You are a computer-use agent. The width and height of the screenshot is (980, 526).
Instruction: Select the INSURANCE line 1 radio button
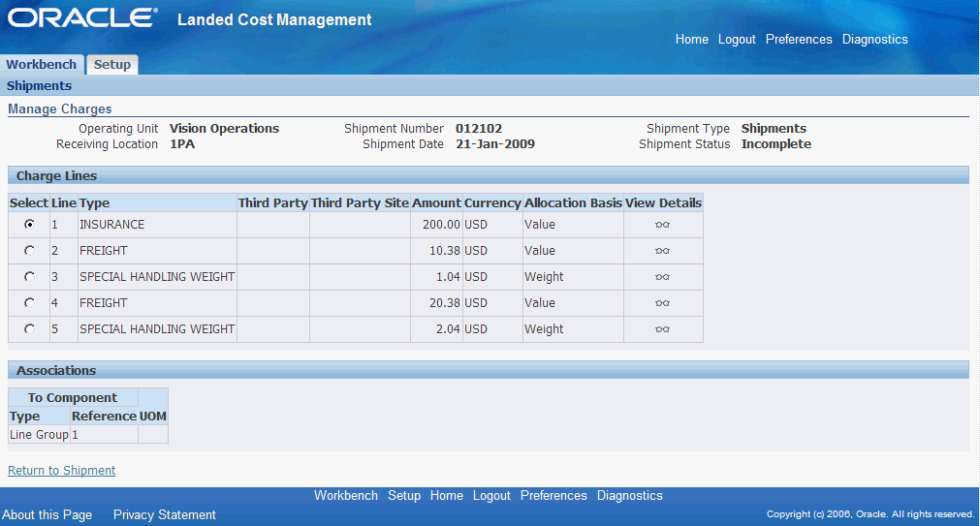pyautogui.click(x=29, y=225)
